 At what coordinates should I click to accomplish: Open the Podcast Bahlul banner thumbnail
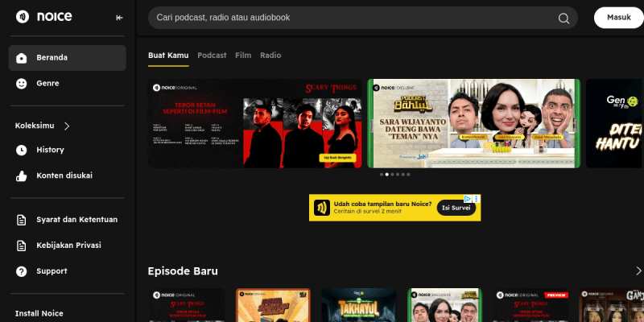point(473,123)
